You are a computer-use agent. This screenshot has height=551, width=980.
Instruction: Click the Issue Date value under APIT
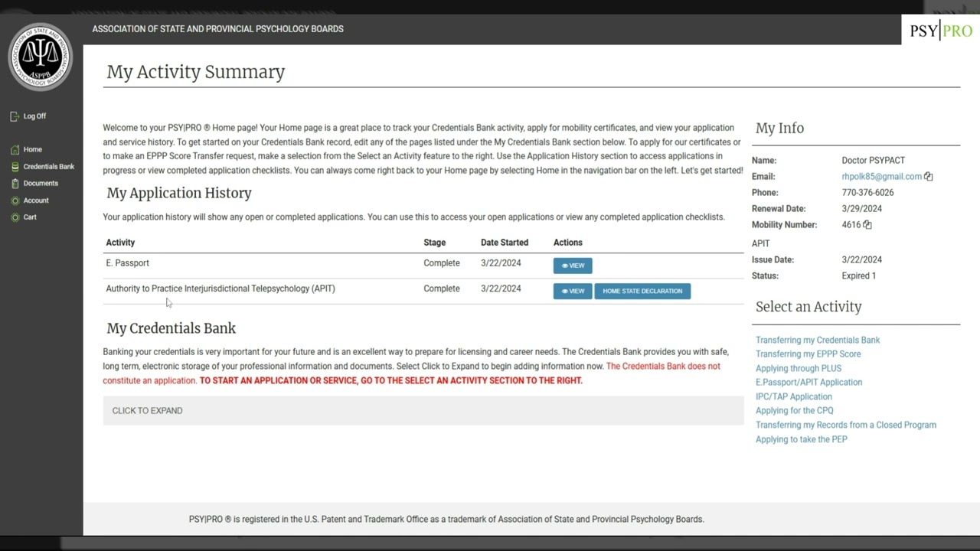[x=861, y=260]
